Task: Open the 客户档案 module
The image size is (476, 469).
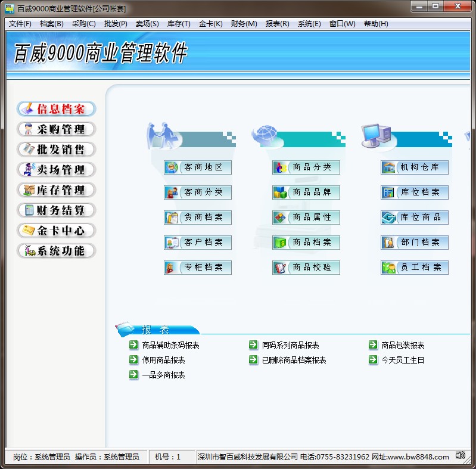Action: coord(198,243)
